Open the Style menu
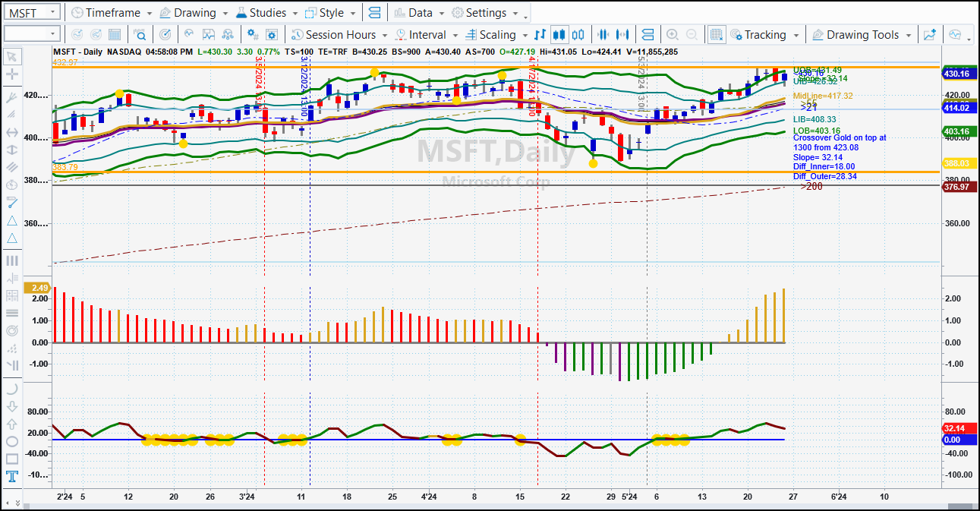Image resolution: width=980 pixels, height=511 pixels. pyautogui.click(x=330, y=13)
